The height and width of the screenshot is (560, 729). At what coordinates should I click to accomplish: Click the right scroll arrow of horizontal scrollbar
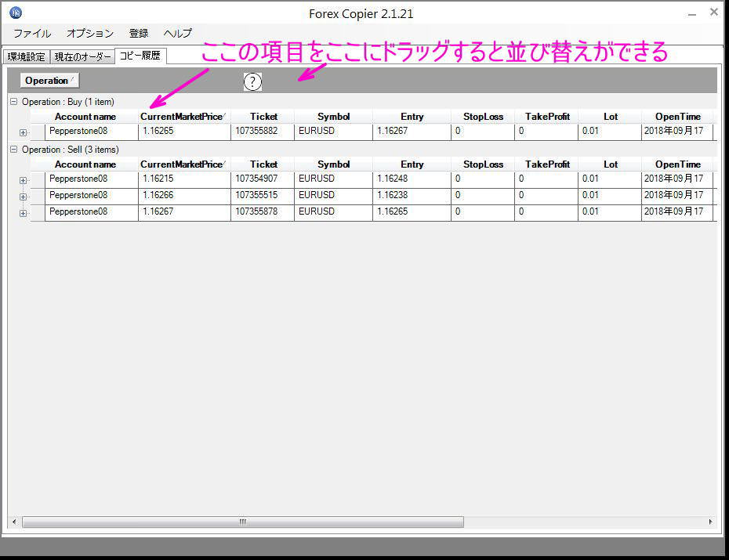click(710, 522)
